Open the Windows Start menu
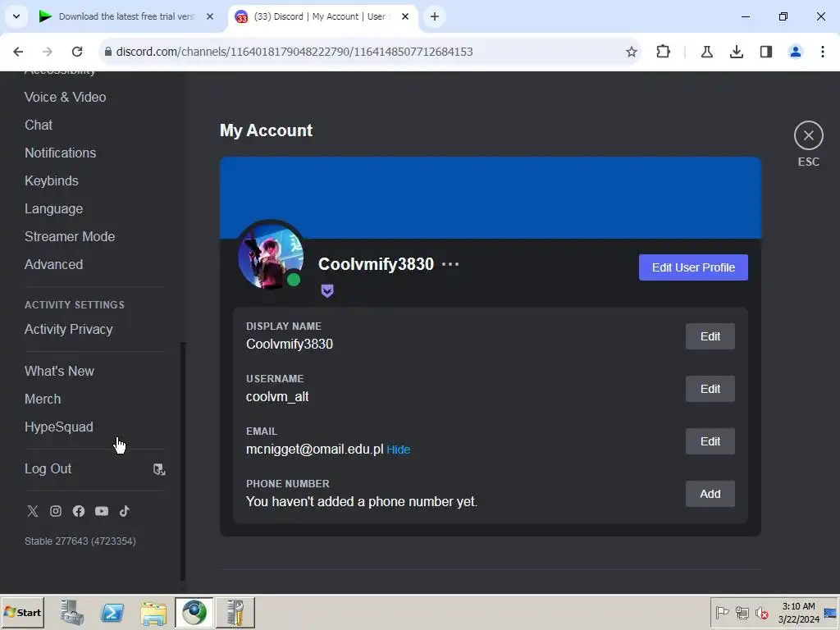 point(23,612)
